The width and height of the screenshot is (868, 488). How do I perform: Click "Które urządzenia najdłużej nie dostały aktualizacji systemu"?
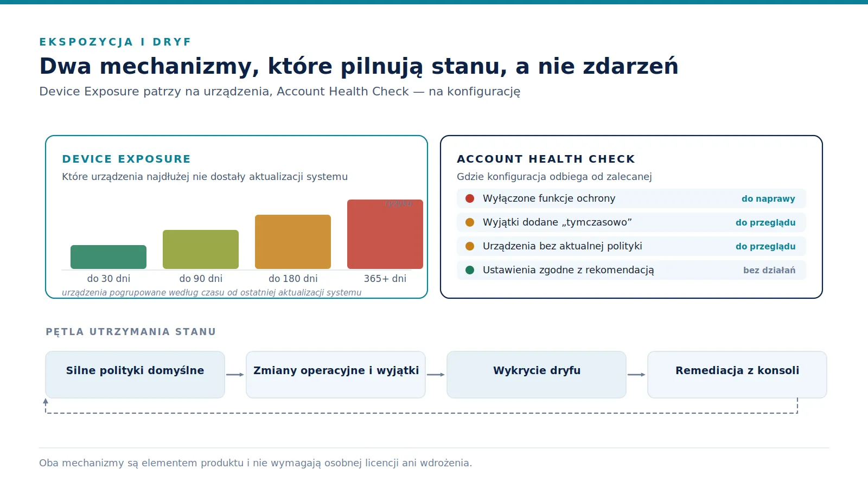(205, 177)
